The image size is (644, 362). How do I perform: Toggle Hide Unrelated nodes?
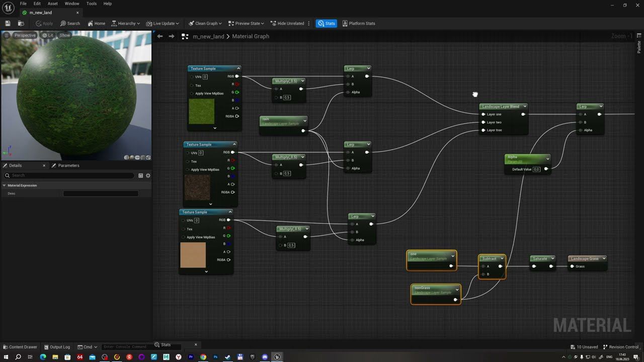(287, 23)
